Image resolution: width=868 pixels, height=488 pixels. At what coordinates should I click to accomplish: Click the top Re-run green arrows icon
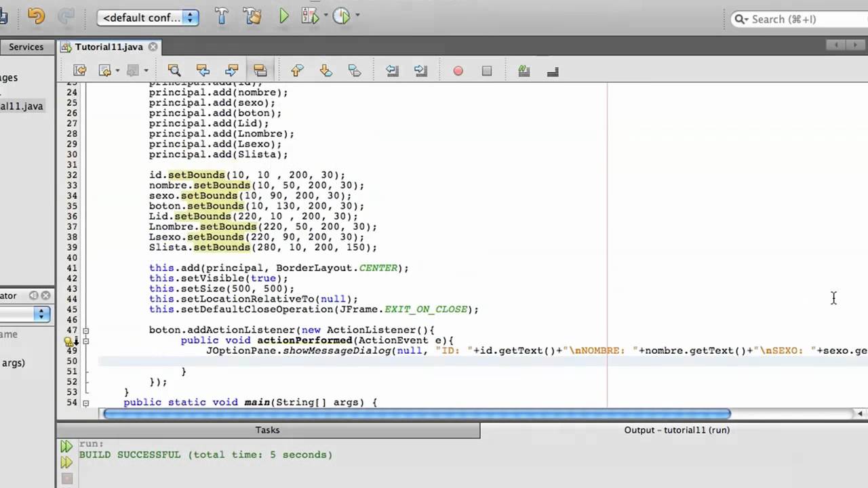tap(66, 446)
